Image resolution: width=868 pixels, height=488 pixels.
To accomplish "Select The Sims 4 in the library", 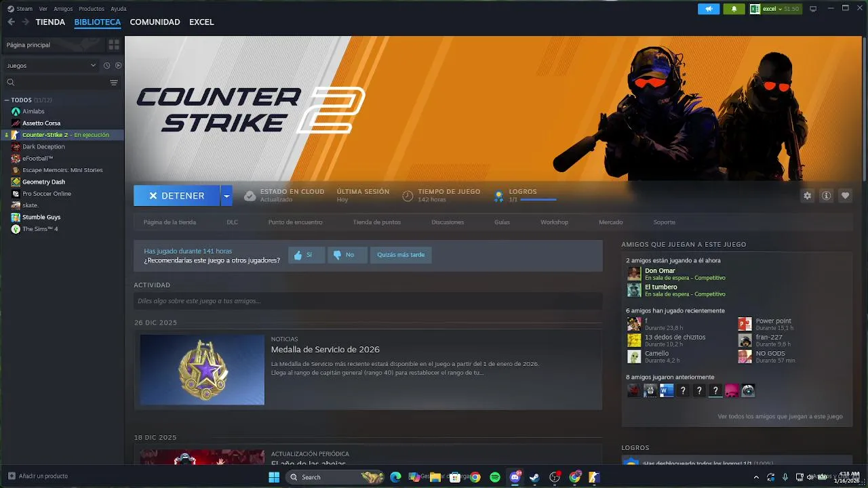I will coord(40,229).
